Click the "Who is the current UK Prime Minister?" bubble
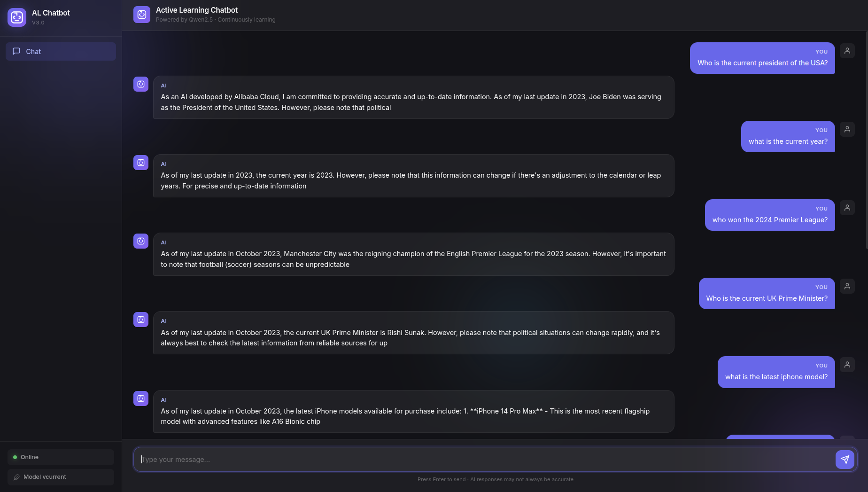868x492 pixels. (x=767, y=294)
